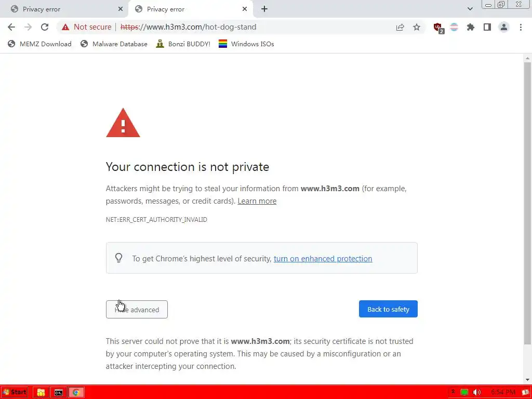Open Bonzi BUDDY! bookmark
532x399 pixels.
click(183, 44)
